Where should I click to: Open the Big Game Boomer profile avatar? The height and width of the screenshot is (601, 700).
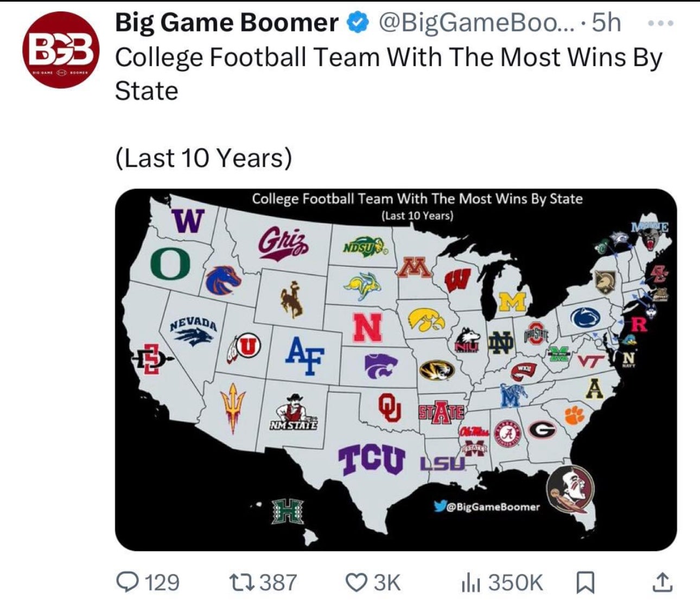60,49
